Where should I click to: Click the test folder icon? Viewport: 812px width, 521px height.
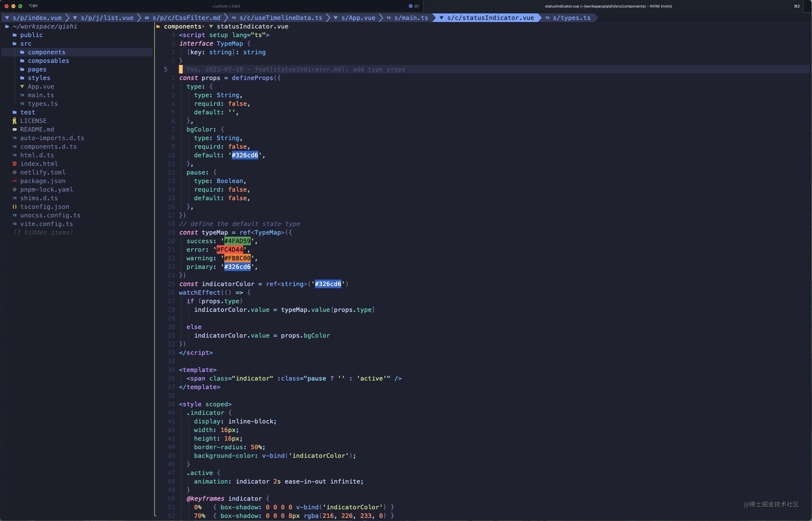tap(14, 112)
